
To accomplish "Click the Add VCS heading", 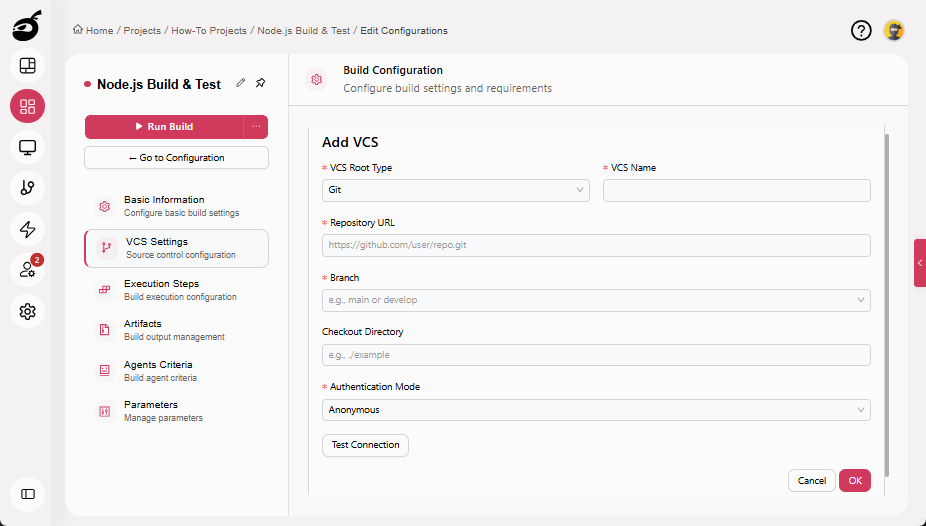I will (350, 142).
